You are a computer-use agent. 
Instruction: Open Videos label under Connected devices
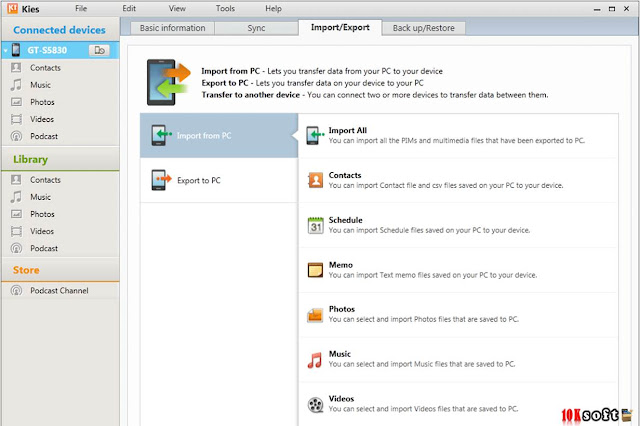click(x=42, y=119)
